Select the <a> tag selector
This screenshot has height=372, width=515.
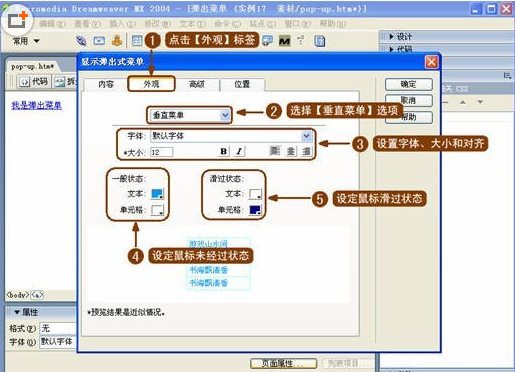(37, 295)
